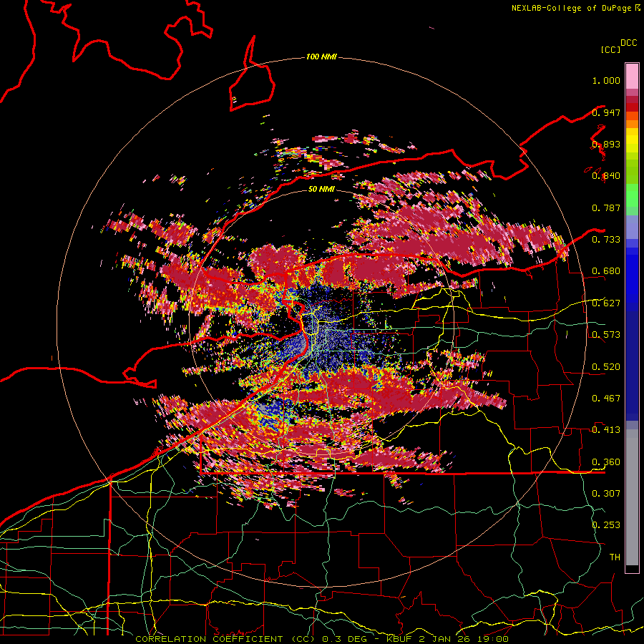Click the bright green segment of the color bar

pyautogui.click(x=632, y=195)
